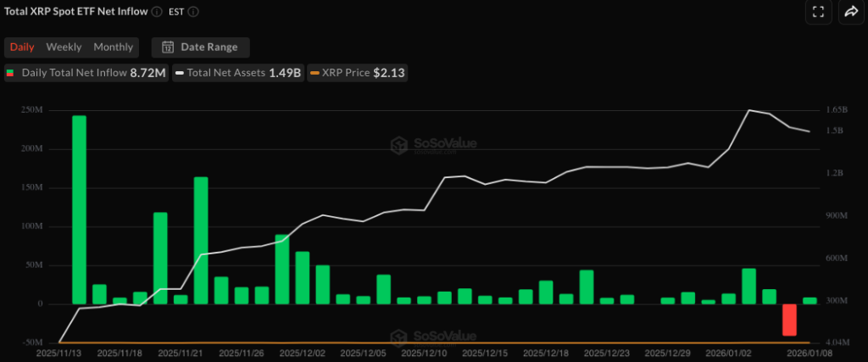The height and width of the screenshot is (362, 868).
Task: Select the red outflow bar
Action: click(x=789, y=320)
